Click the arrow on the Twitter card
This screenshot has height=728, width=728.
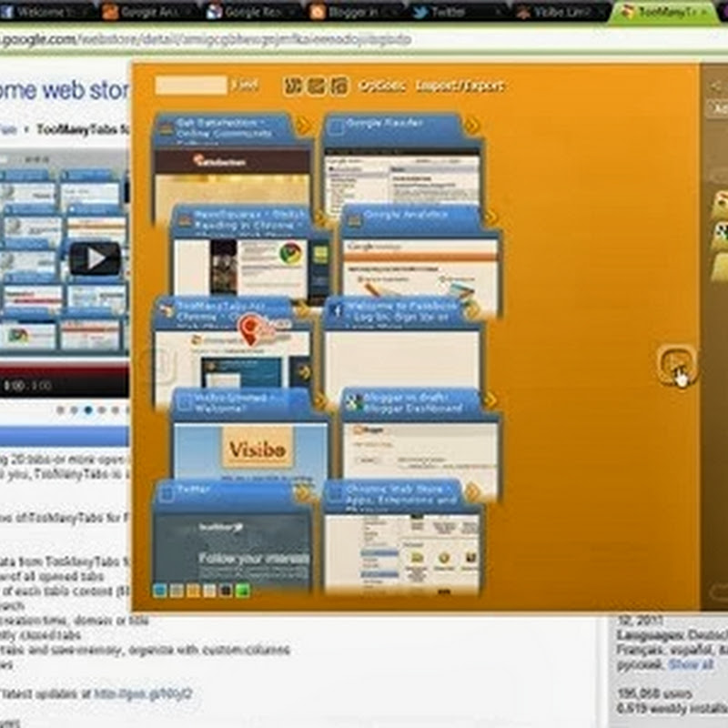(303, 492)
